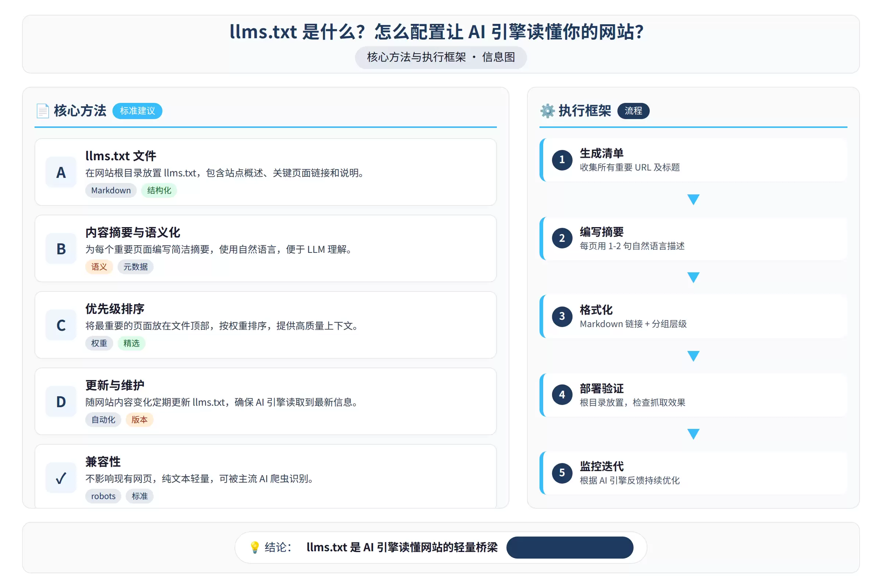The height and width of the screenshot is (588, 882).
Task: Select the 流程 badge
Action: 633,111
